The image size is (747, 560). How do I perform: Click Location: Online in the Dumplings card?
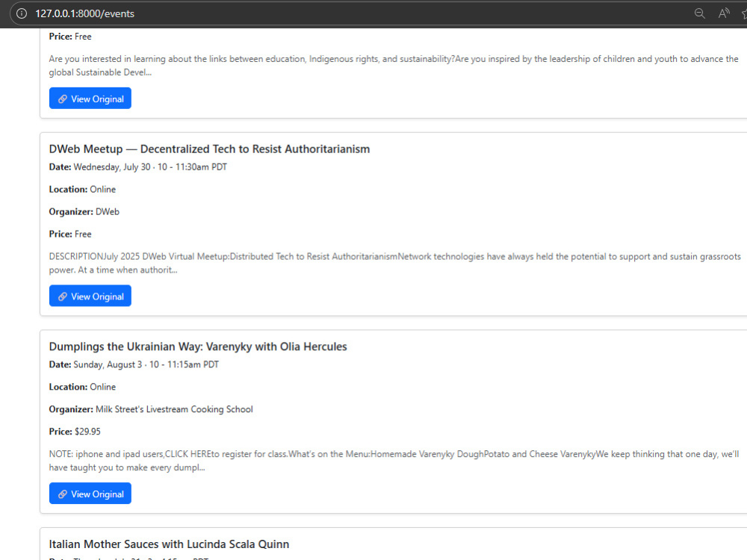pos(82,387)
